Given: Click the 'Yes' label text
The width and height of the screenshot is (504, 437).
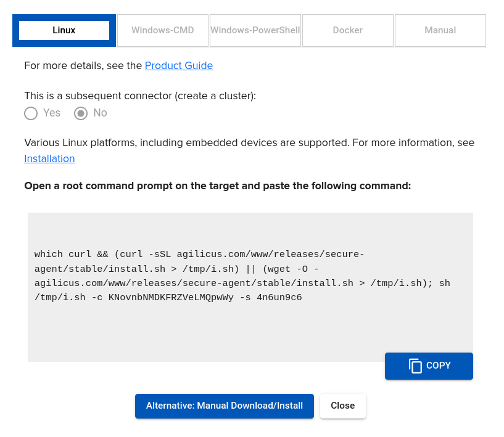Looking at the screenshot, I should (52, 113).
